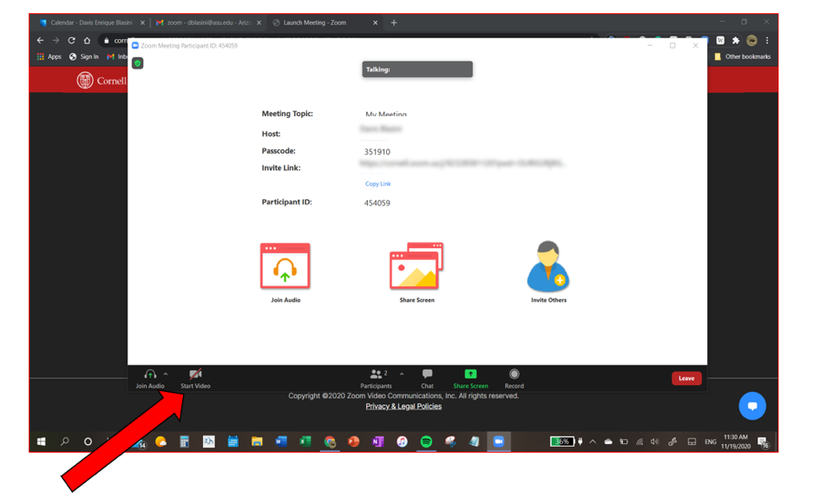Open File Explorer from taskbar
The height and width of the screenshot is (504, 813).
(x=257, y=442)
